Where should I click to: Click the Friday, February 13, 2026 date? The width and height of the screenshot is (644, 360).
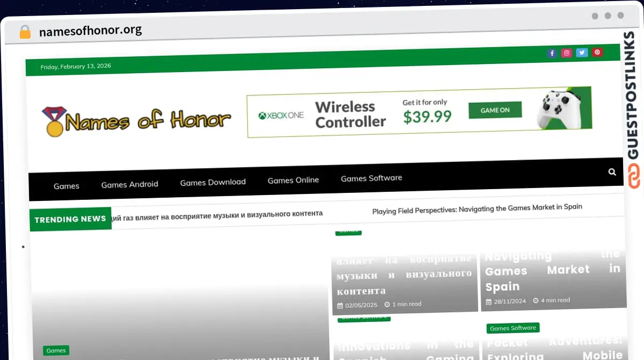(76, 67)
